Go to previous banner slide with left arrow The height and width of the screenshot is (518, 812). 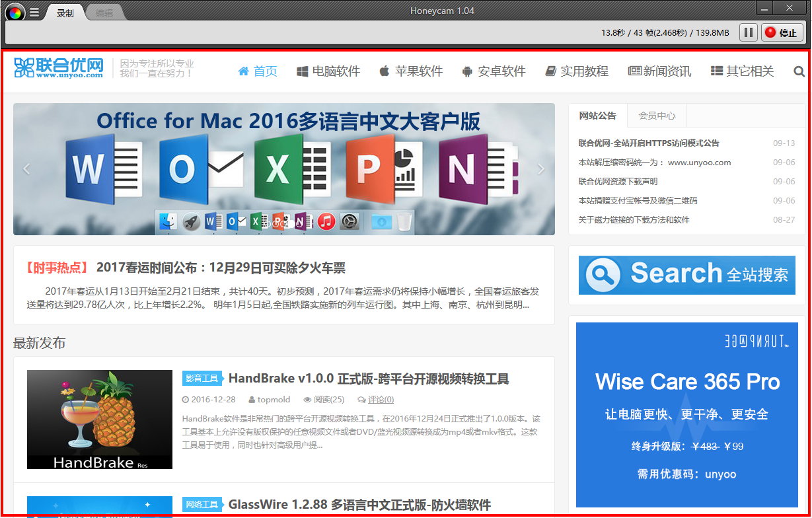(26, 169)
